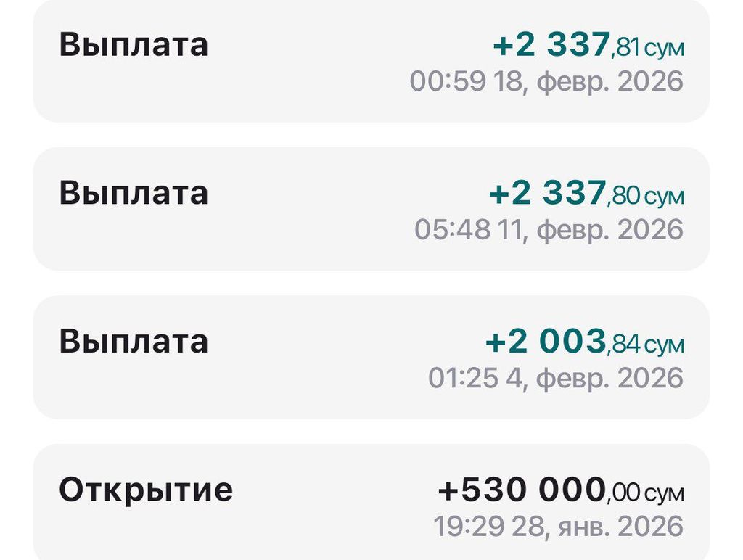Click the +2 337,81 сум amount
The height and width of the screenshot is (560, 743).
[x=587, y=46]
